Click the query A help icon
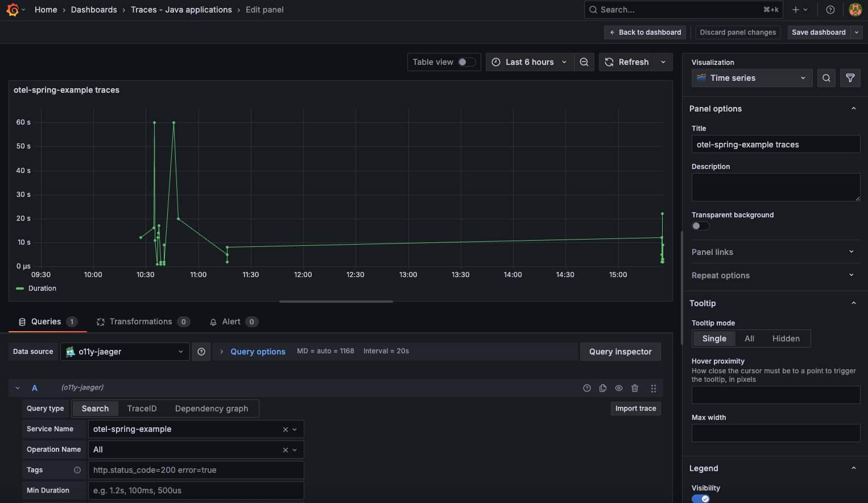Image resolution: width=868 pixels, height=503 pixels. 587,388
